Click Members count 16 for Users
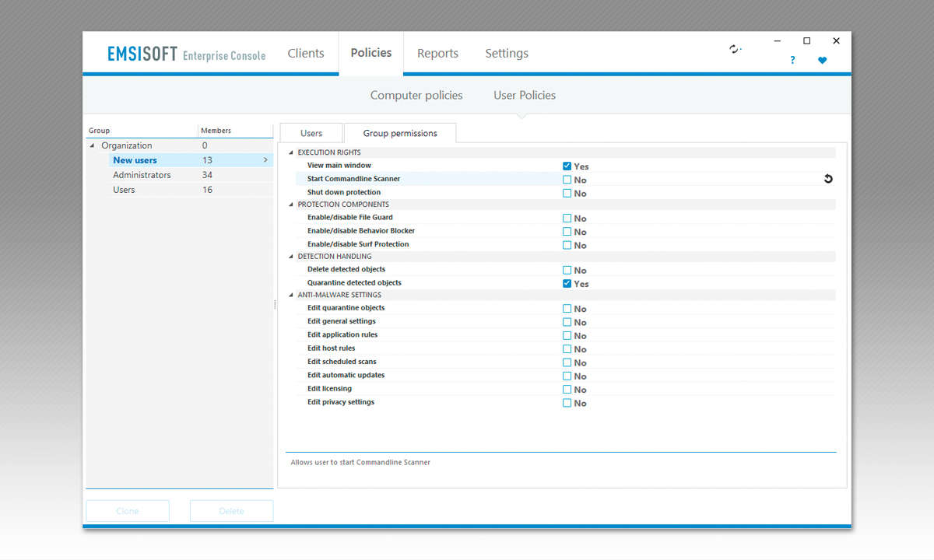 click(207, 190)
